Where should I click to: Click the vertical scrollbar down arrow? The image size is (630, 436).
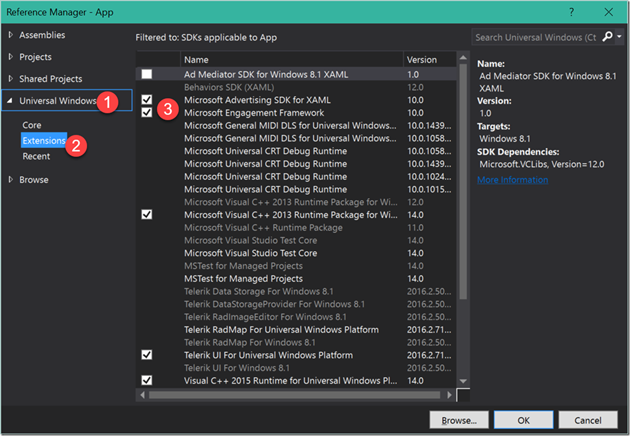click(x=463, y=381)
